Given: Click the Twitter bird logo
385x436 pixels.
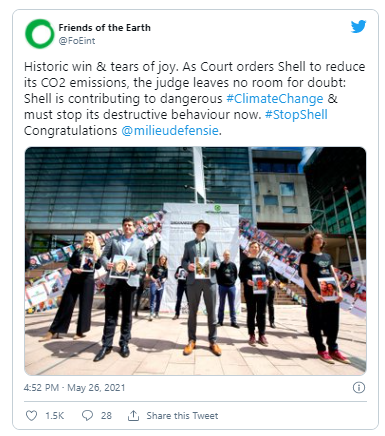Looking at the screenshot, I should 358,27.
